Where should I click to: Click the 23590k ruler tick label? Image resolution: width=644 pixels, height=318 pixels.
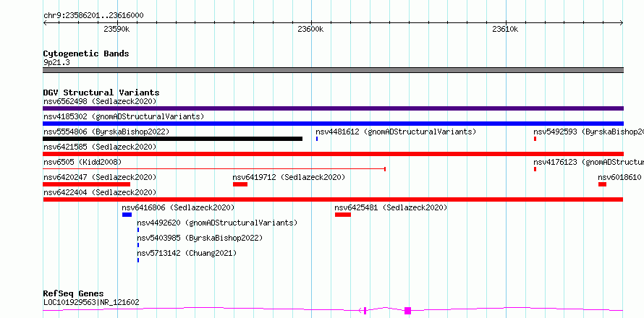(117, 29)
